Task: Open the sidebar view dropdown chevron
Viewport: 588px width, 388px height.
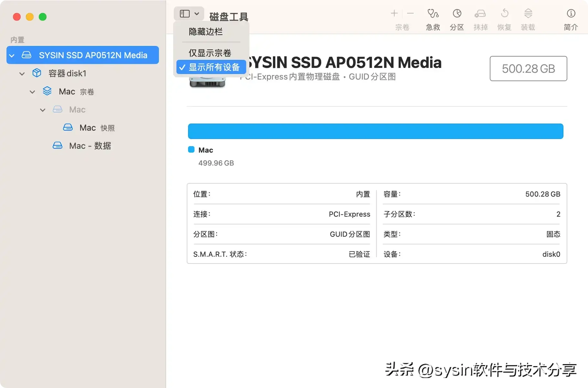Action: click(197, 14)
